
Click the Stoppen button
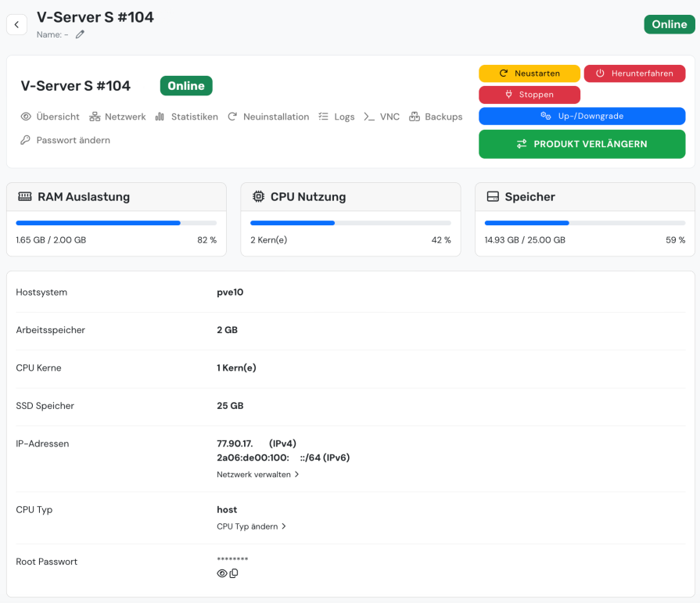(529, 95)
